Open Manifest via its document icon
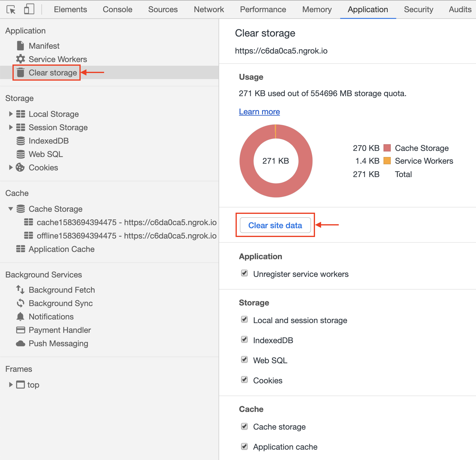 [20, 46]
